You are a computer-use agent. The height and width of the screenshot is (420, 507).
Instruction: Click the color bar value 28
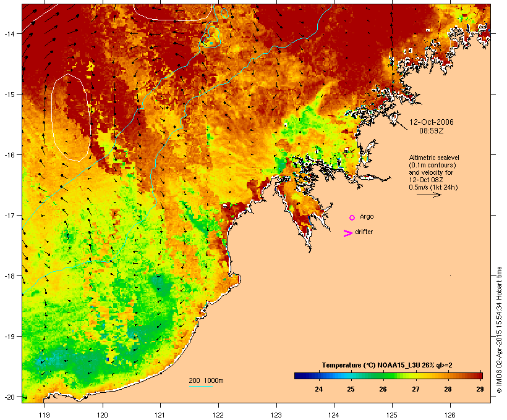448,389
